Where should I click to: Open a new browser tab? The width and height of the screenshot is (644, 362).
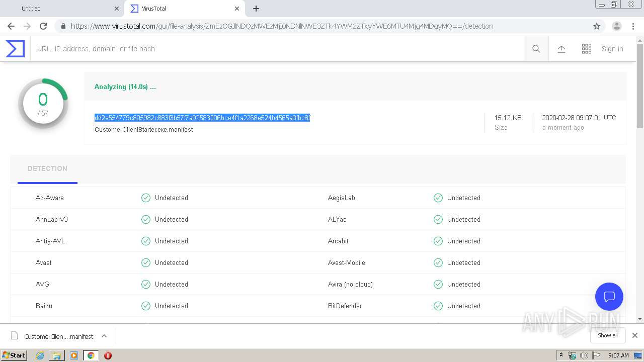[x=256, y=9]
